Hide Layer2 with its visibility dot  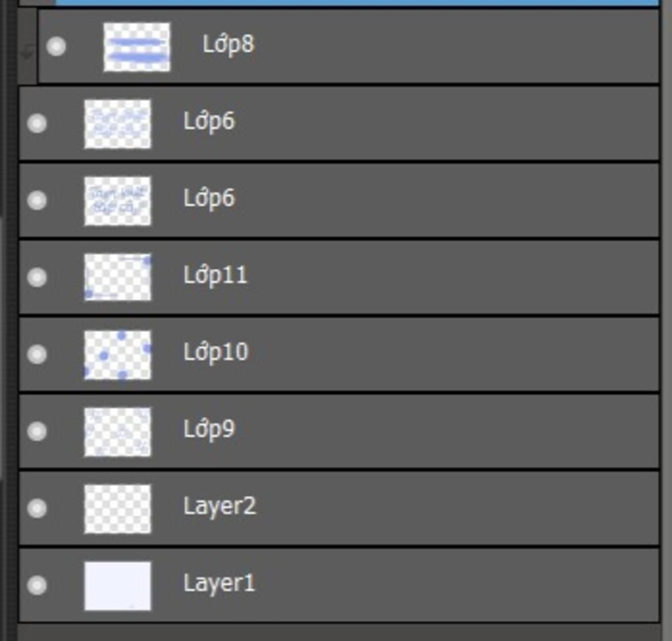pyautogui.click(x=37, y=508)
